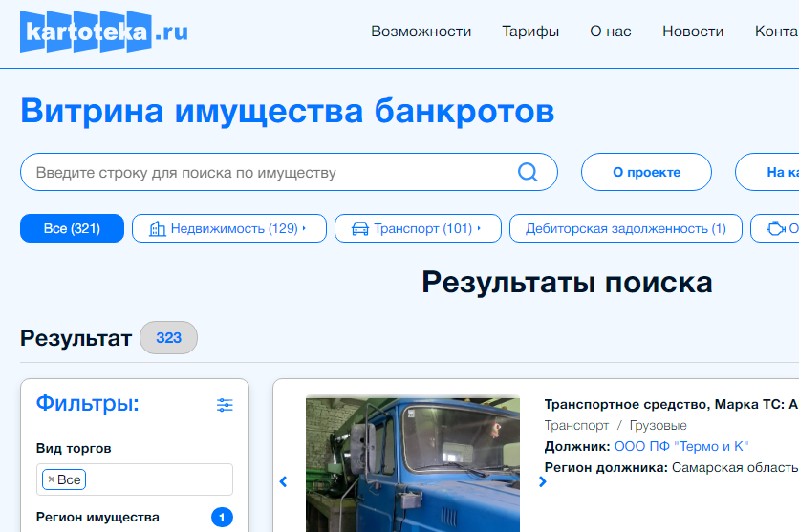Click the car icon in Транспорт chip

(x=360, y=228)
